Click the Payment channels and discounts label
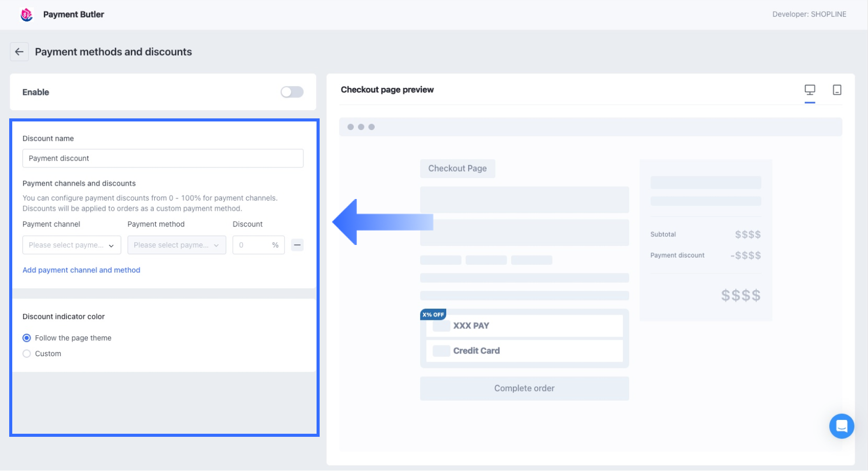This screenshot has width=868, height=471. (x=79, y=183)
